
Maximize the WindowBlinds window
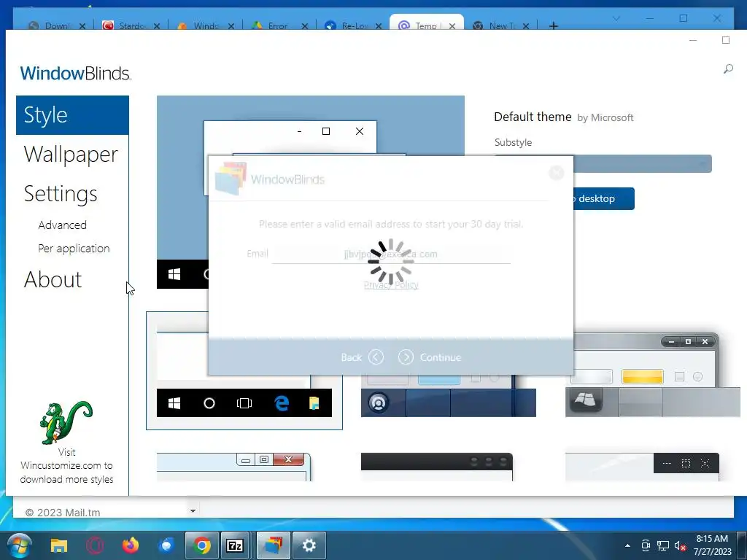pyautogui.click(x=726, y=41)
